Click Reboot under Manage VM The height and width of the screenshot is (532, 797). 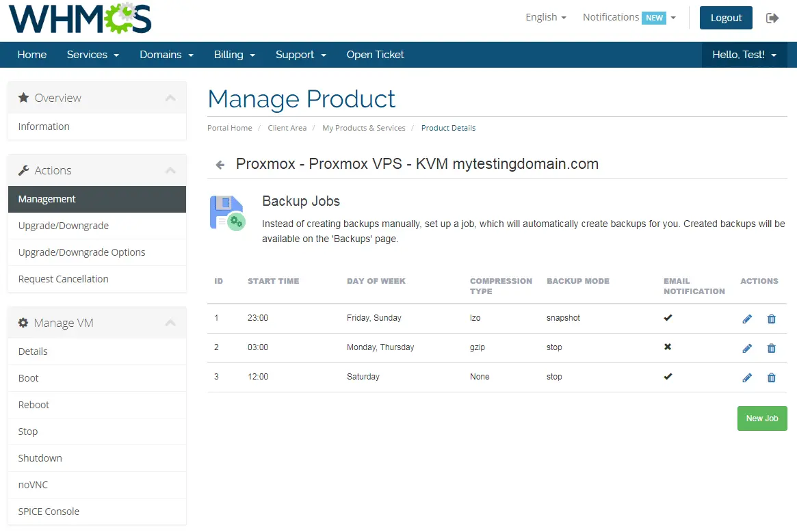pos(97,405)
